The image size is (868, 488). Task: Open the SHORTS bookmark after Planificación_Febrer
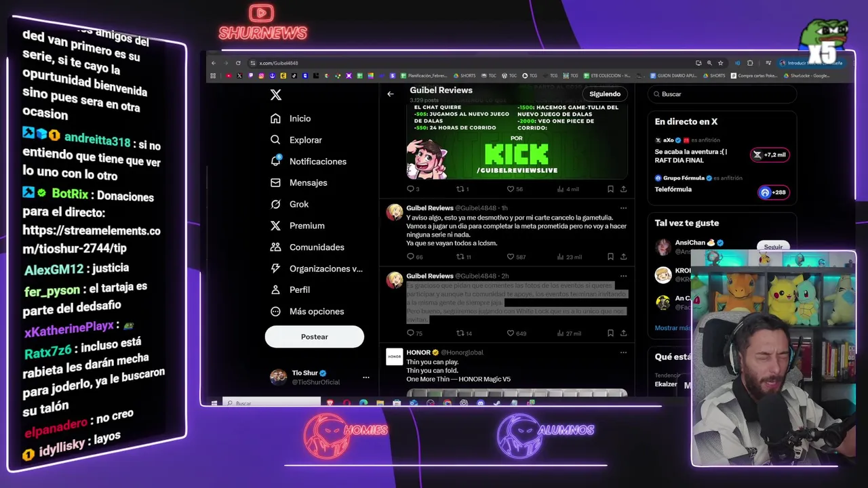coord(465,76)
